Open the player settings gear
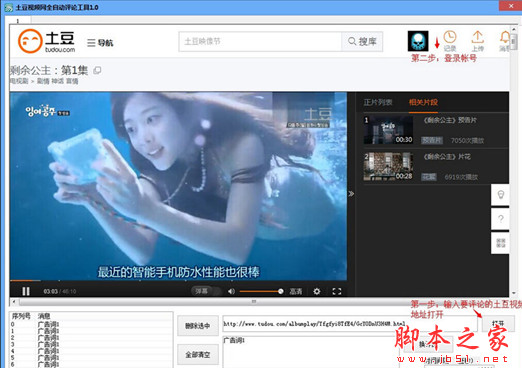 pos(317,291)
